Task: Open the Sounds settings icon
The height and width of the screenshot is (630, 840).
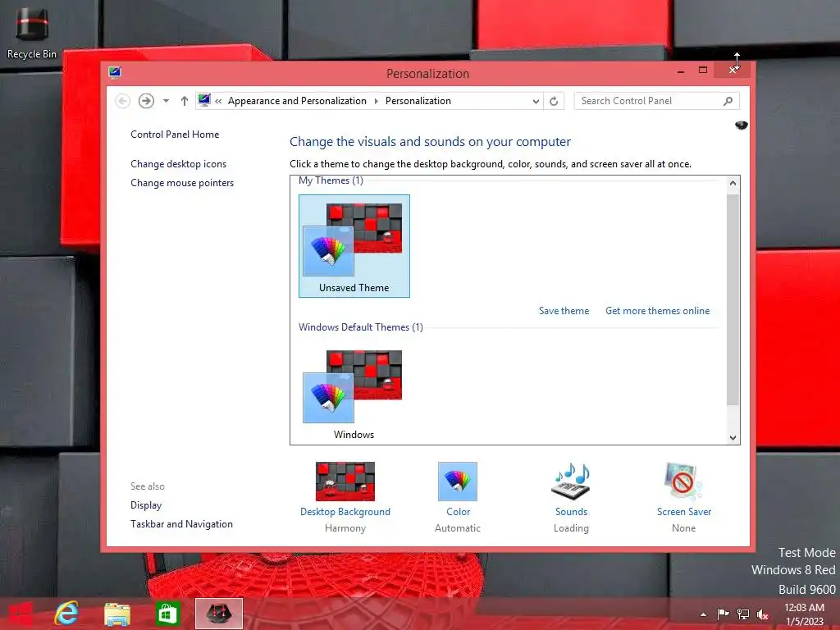Action: click(x=571, y=481)
